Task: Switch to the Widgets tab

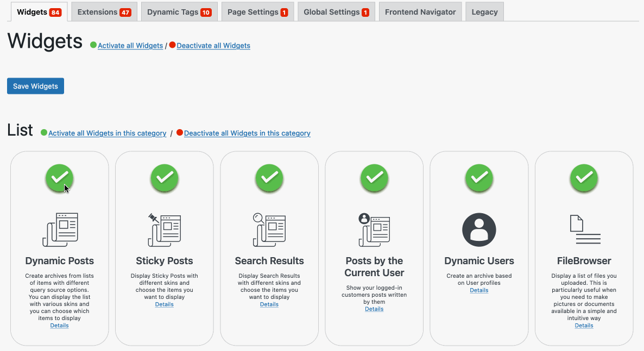Action: [39, 12]
